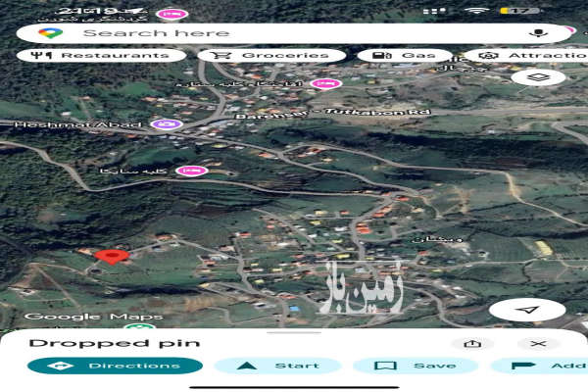Get Directions to the dropped pin

click(x=115, y=366)
